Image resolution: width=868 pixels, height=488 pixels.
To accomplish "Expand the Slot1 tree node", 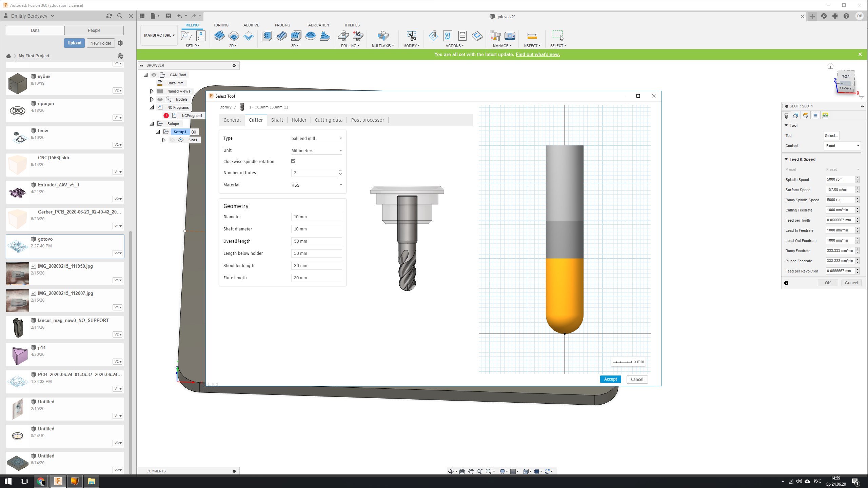I will point(164,140).
